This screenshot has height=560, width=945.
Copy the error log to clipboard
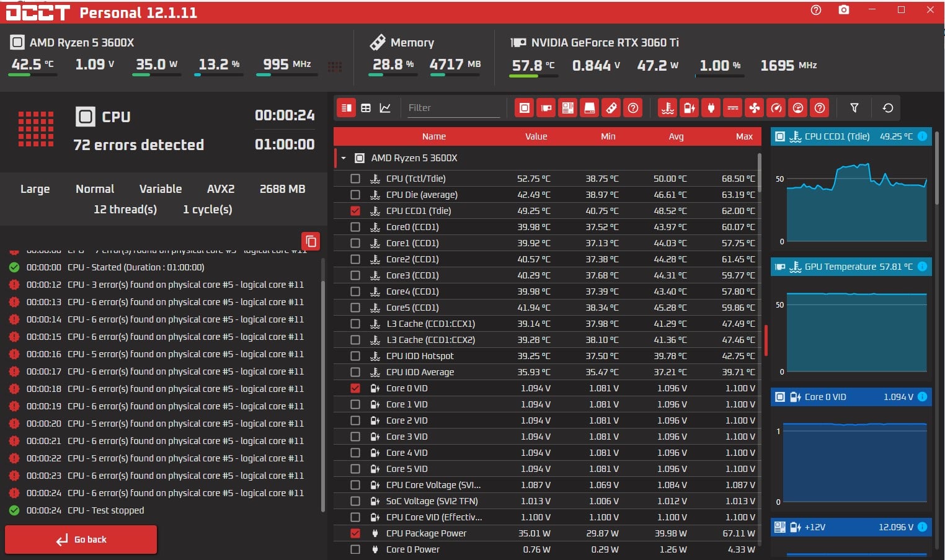[x=311, y=241]
